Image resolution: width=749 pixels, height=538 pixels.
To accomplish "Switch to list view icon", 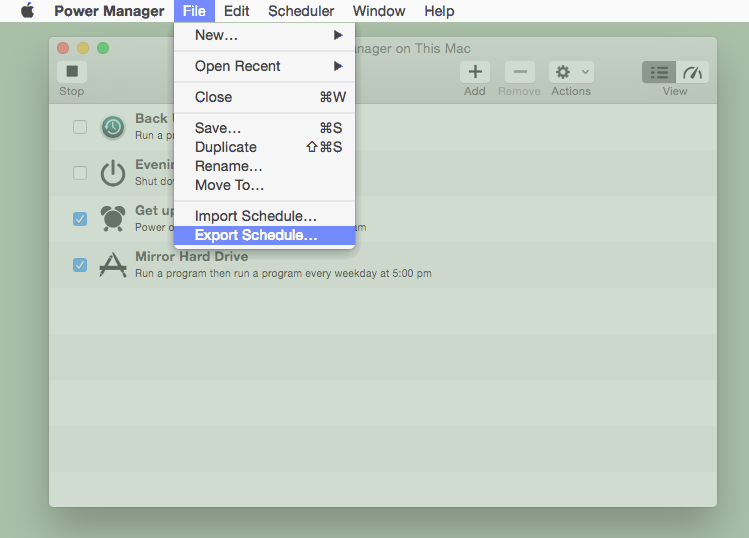I will 659,72.
